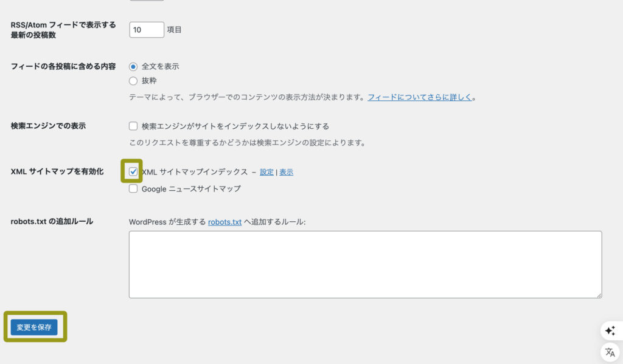Open the robots.txt link

click(224, 222)
